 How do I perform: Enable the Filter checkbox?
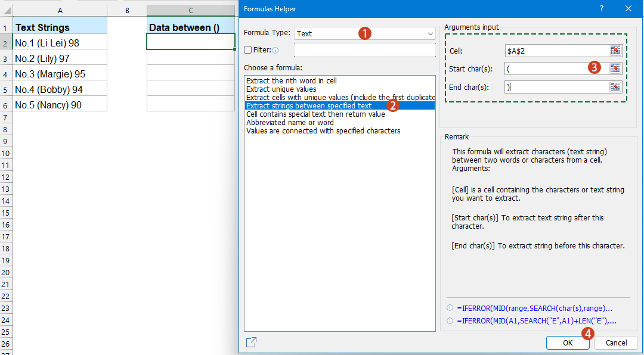tap(248, 50)
